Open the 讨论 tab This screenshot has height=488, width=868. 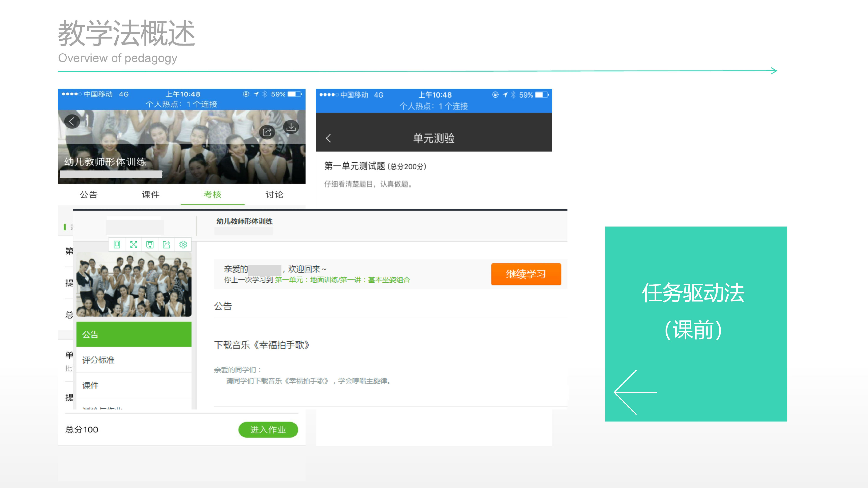(274, 195)
